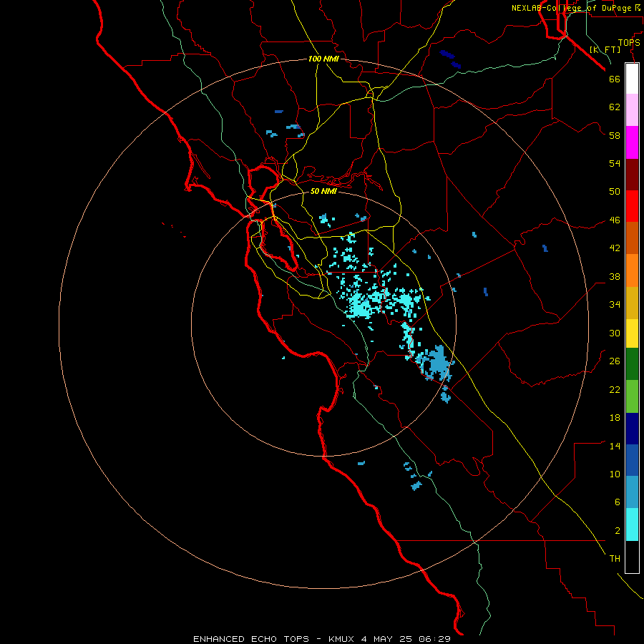Click legend value "54"
This screenshot has width=644, height=644.
coord(615,163)
